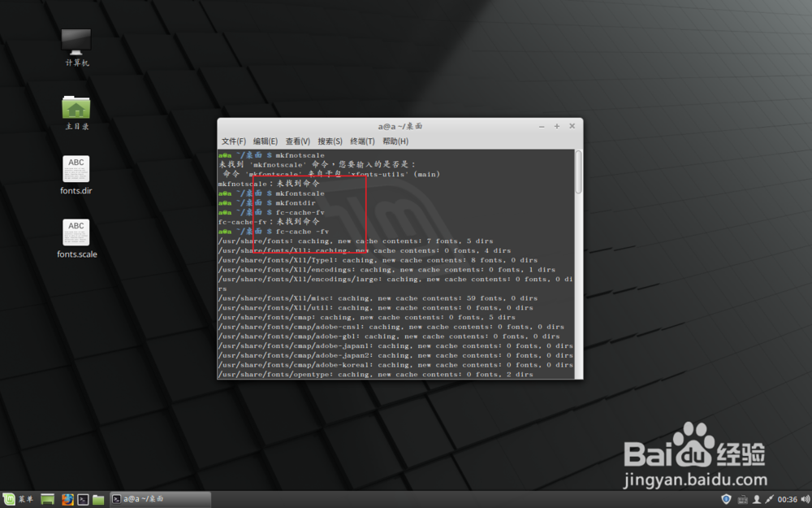Click the Show Desktop icon
The height and width of the screenshot is (508, 812).
tap(46, 499)
